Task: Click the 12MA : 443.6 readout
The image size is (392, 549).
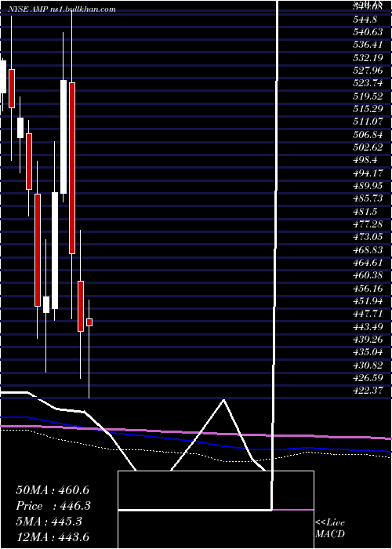Action: pyautogui.click(x=53, y=536)
